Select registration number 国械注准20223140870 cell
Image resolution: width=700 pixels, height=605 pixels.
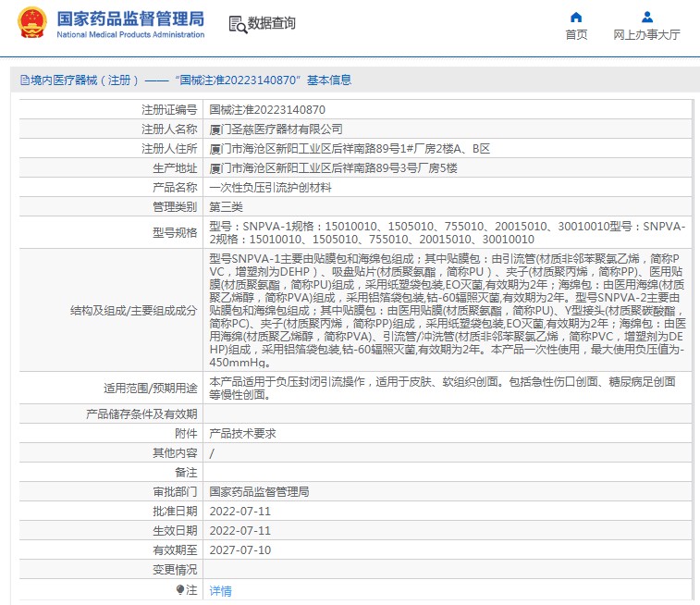(x=267, y=110)
